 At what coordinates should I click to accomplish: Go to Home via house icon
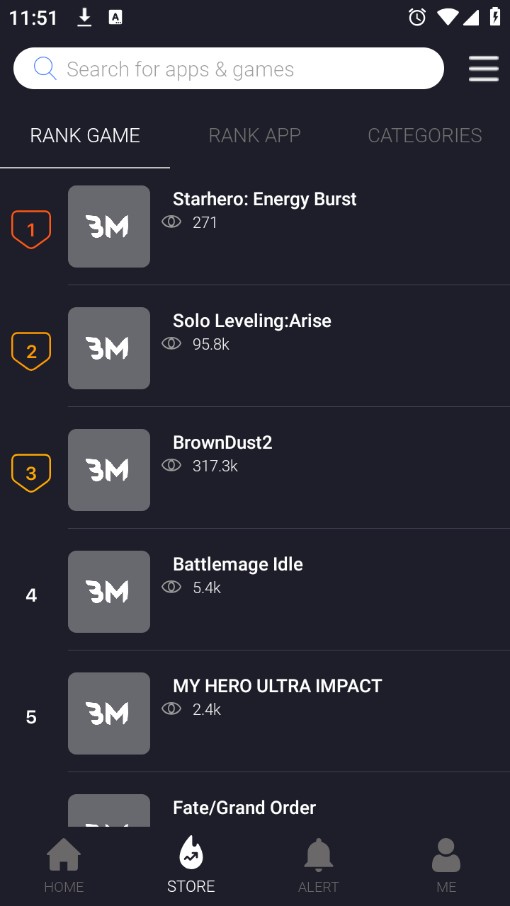point(64,855)
